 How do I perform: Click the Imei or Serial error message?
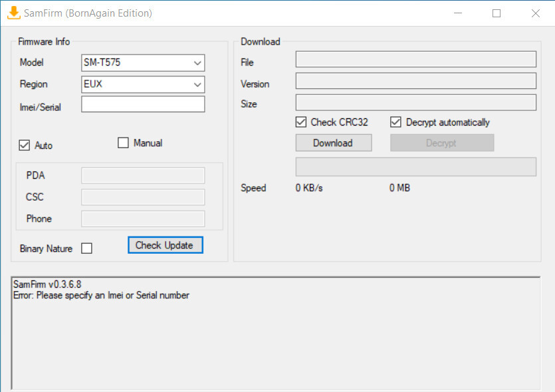click(x=101, y=296)
